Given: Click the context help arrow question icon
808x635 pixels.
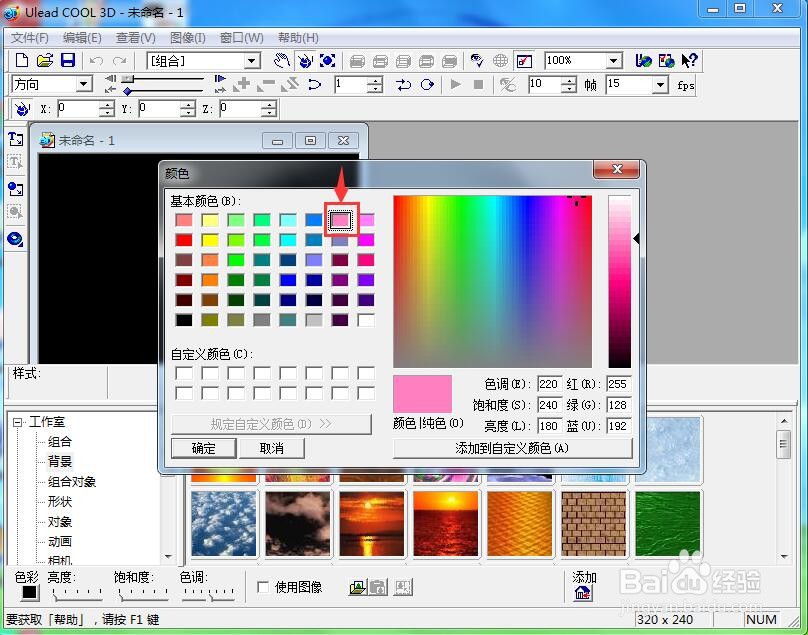Looking at the screenshot, I should 689,60.
